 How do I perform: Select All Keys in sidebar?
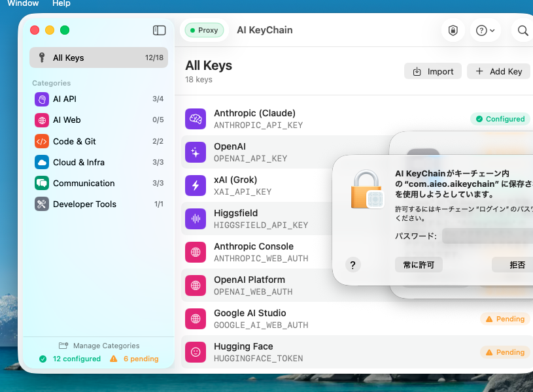98,57
